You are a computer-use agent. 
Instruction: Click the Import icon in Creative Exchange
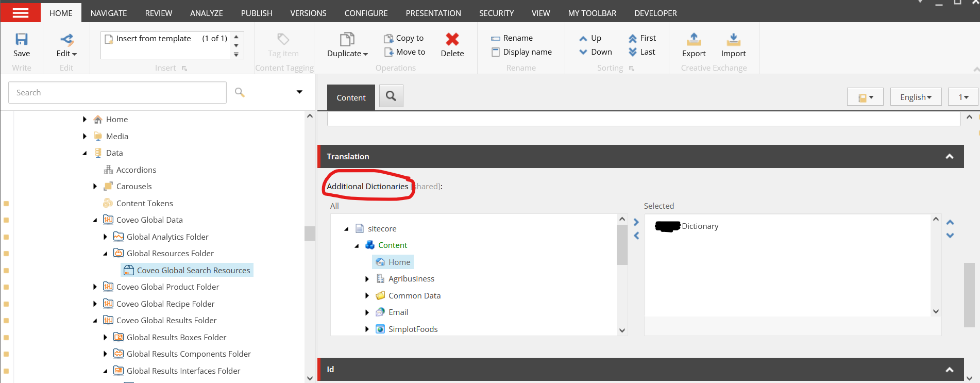733,40
